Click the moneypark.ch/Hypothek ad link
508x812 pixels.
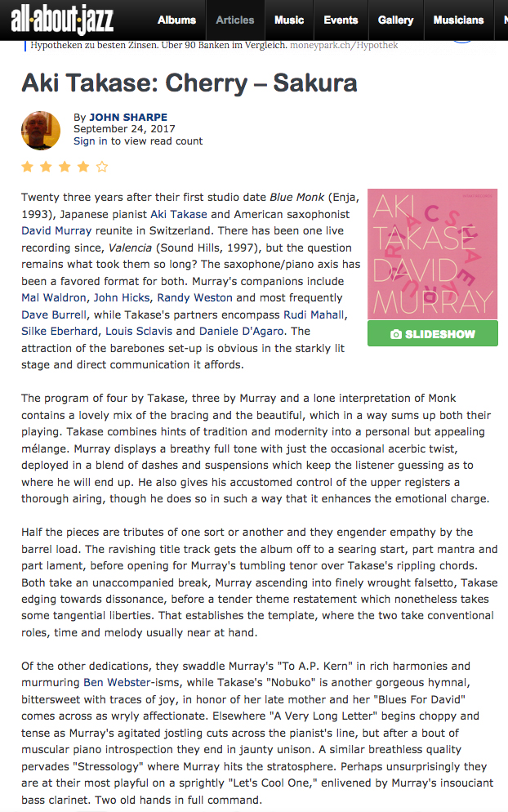[344, 45]
